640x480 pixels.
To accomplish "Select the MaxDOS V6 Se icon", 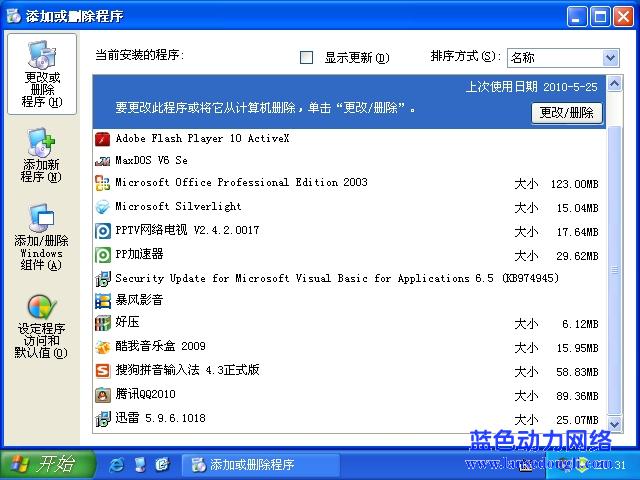I will pos(102,160).
